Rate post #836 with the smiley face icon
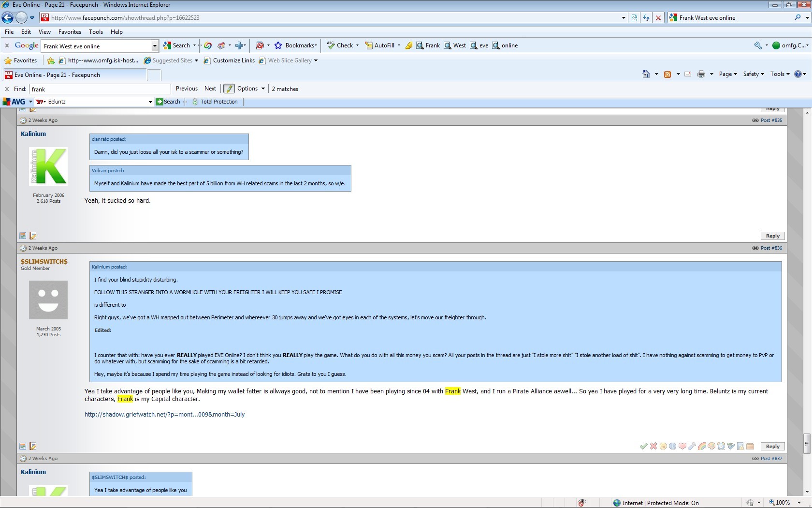Image resolution: width=812 pixels, height=508 pixels. [x=663, y=446]
